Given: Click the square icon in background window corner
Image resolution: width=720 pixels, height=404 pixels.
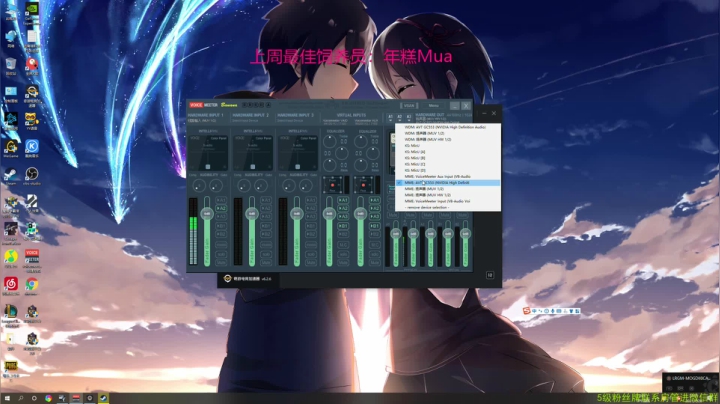Looking at the screenshot, I should click(489, 275).
